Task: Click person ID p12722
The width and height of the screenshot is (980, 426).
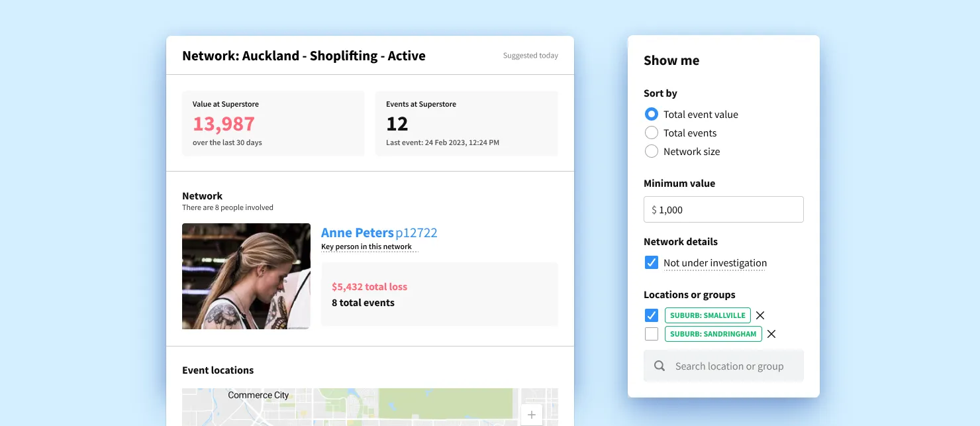Action: click(416, 233)
